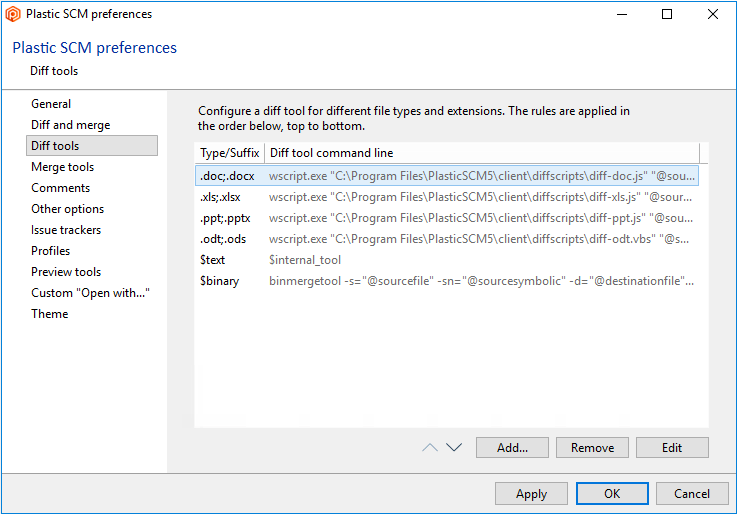
Task: Open the Theme preferences
Action: pyautogui.click(x=49, y=314)
